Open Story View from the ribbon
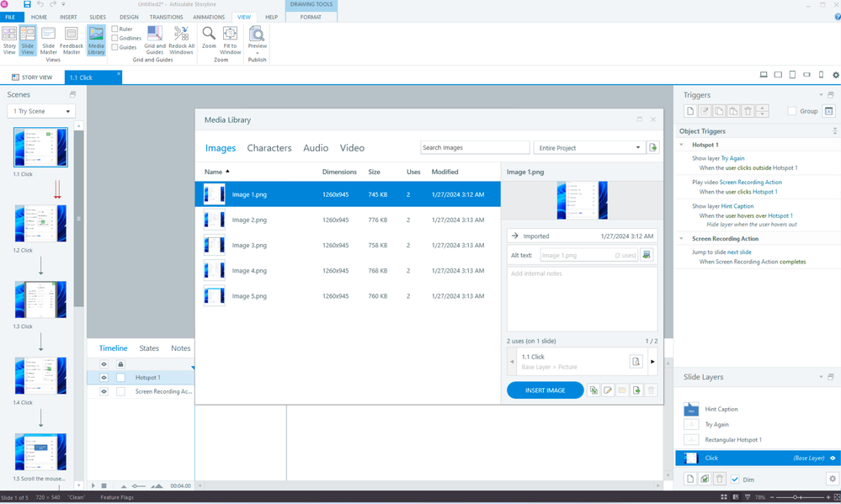The height and width of the screenshot is (504, 841). coord(9,40)
